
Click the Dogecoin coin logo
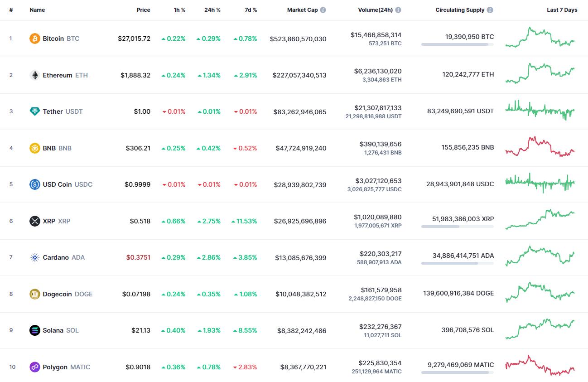(34, 294)
